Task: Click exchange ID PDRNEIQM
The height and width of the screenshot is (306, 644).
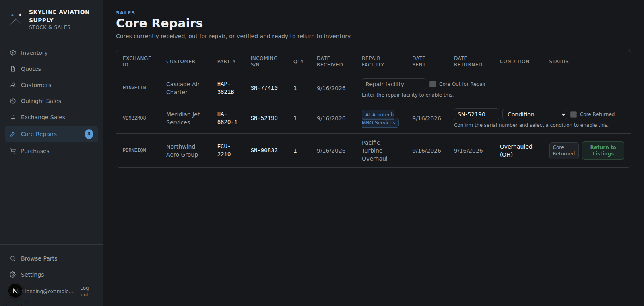Action: click(134, 151)
